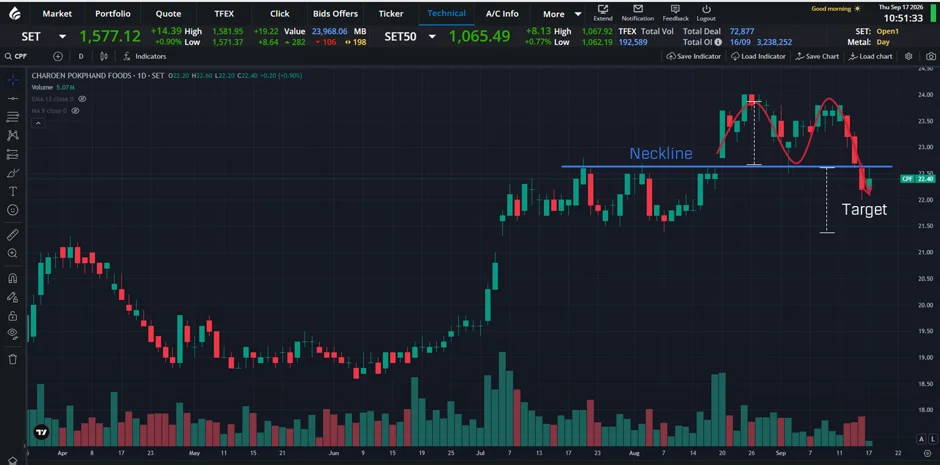The height and width of the screenshot is (465, 940).
Task: Collapse the indicator legend chevron
Action: pyautogui.click(x=38, y=123)
